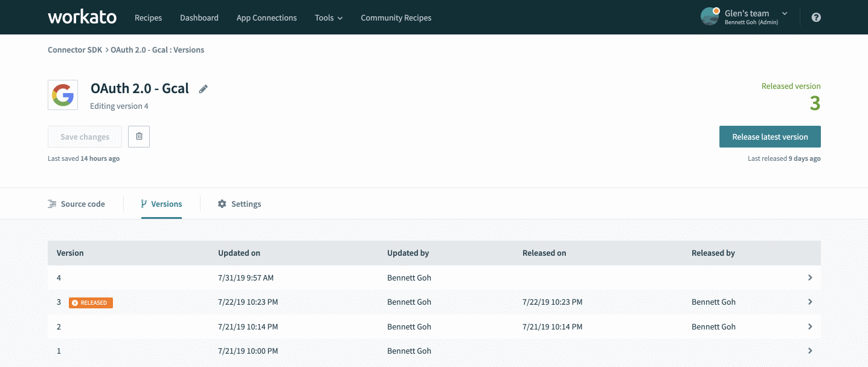Expand version 1 row chevron

coord(810,351)
